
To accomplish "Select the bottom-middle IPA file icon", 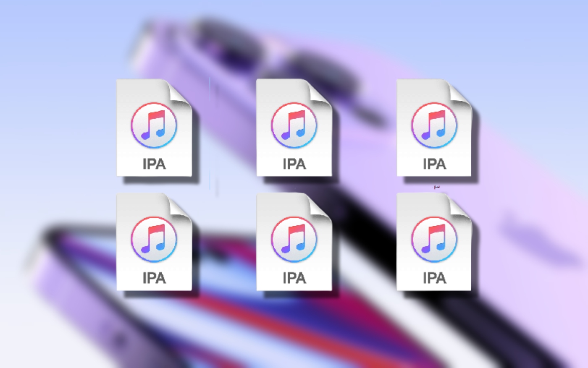I will [x=294, y=242].
